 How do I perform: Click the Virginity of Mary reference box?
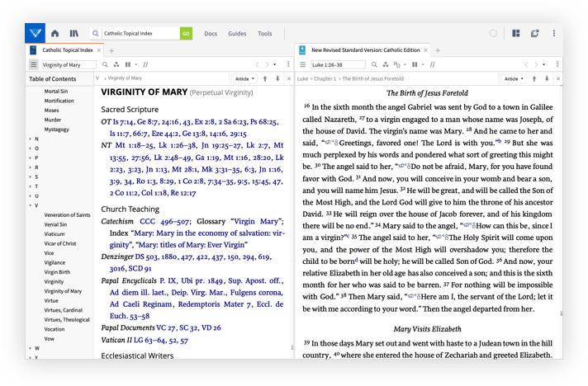[69, 65]
